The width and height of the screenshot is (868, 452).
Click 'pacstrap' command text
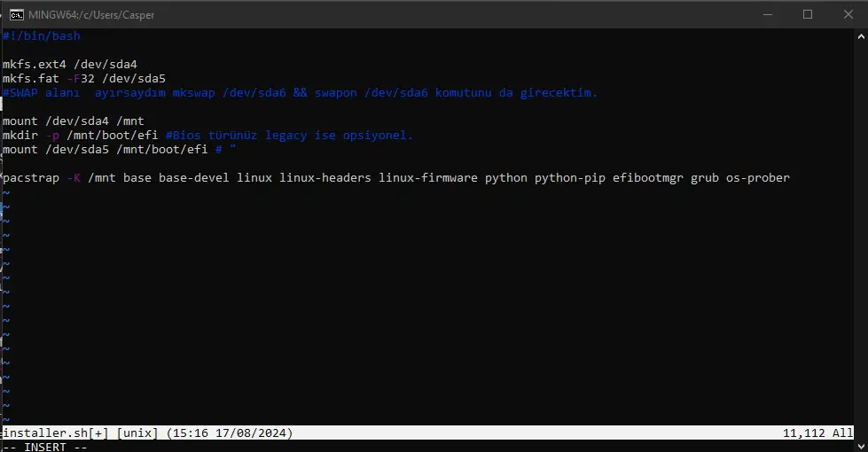click(x=30, y=178)
